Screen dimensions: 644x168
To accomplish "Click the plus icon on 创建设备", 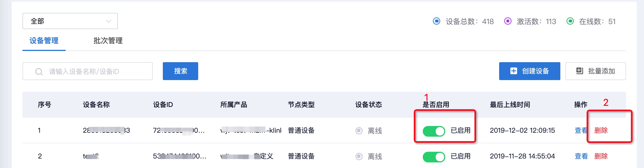I will click(513, 71).
